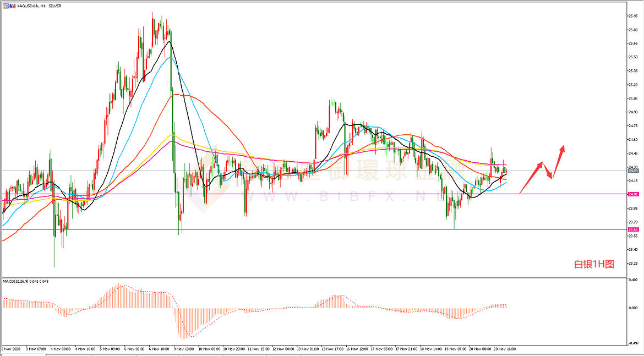Click the one-click trading icon at top-left
The width and height of the screenshot is (644, 356).
pos(4,5)
